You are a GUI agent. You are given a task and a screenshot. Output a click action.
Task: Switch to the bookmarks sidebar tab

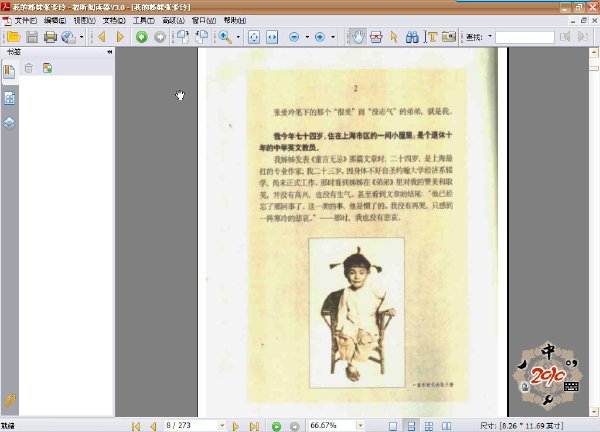coord(10,72)
